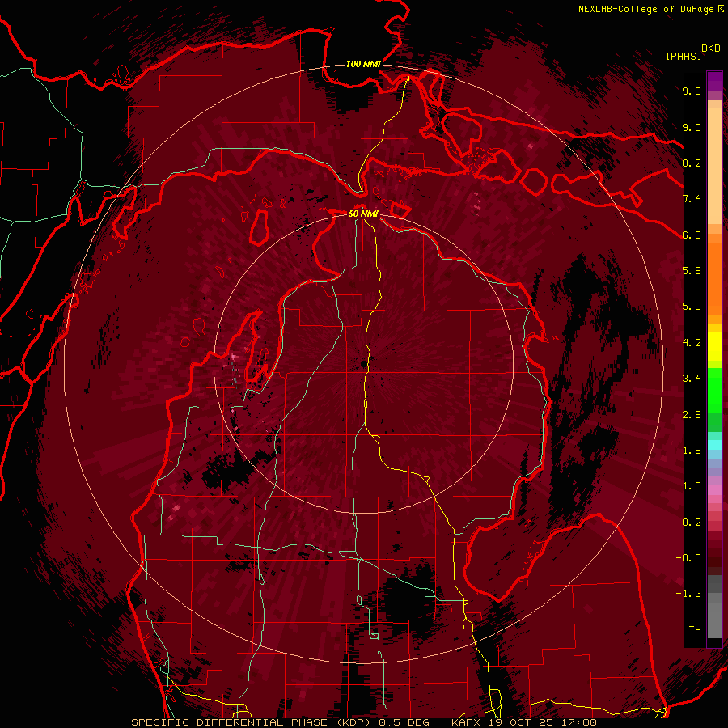This screenshot has height=728, width=728.
Task: Click the -0.5 scale value
Action: 688,558
